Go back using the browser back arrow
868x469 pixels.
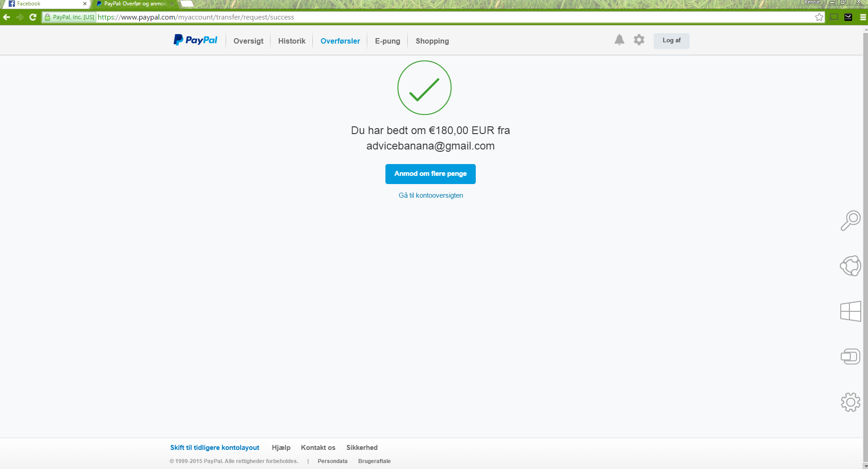(7, 17)
